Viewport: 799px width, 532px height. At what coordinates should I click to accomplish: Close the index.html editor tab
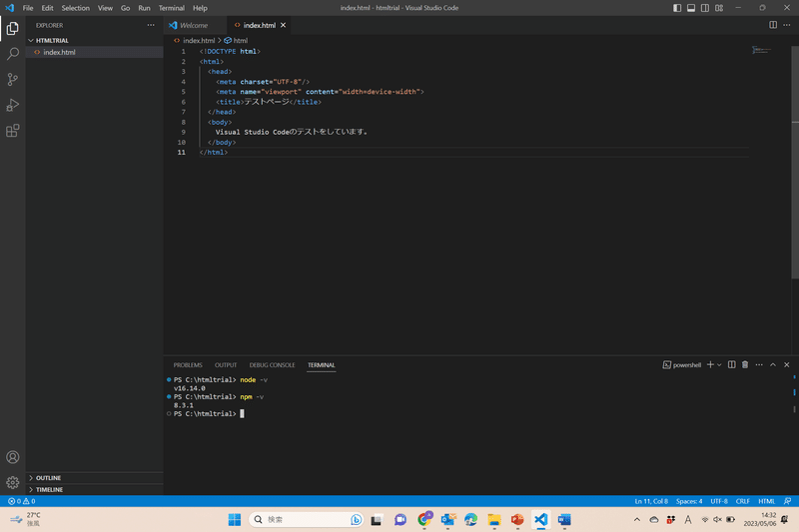(x=284, y=25)
